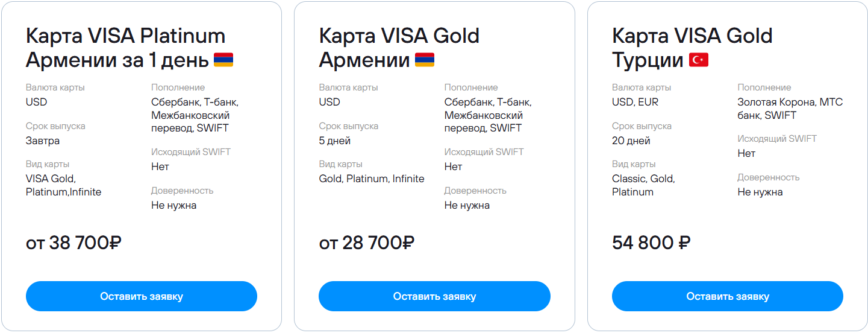Select the 'Завтра' issue time value
This screenshot has width=868, height=333.
(x=43, y=141)
